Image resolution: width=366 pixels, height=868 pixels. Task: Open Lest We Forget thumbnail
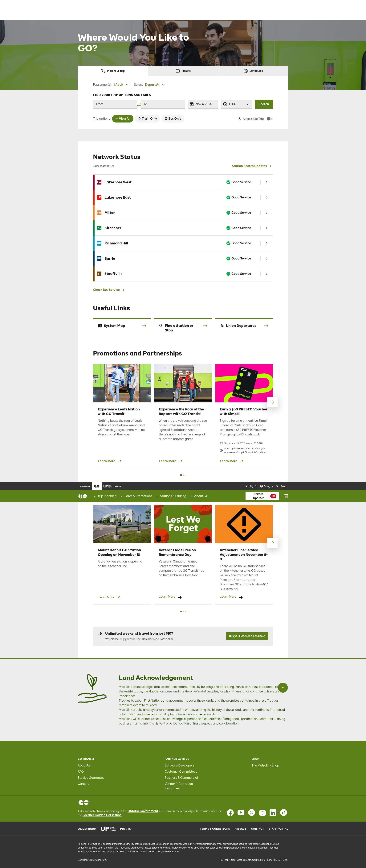183,524
